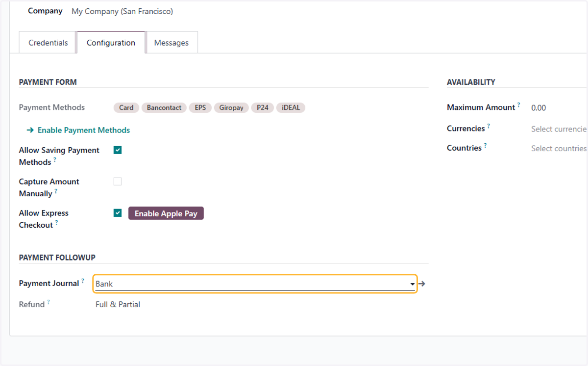The height and width of the screenshot is (366, 588).
Task: Click the Enable Apple Pay button
Action: [166, 213]
